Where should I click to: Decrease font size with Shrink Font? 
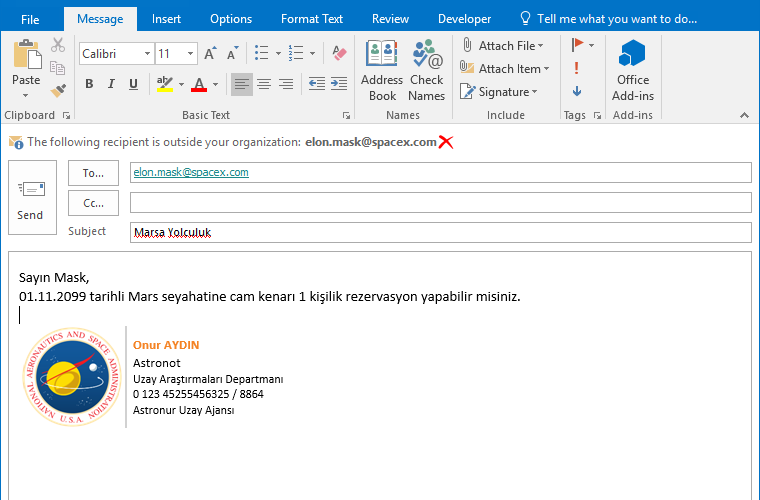click(x=233, y=53)
